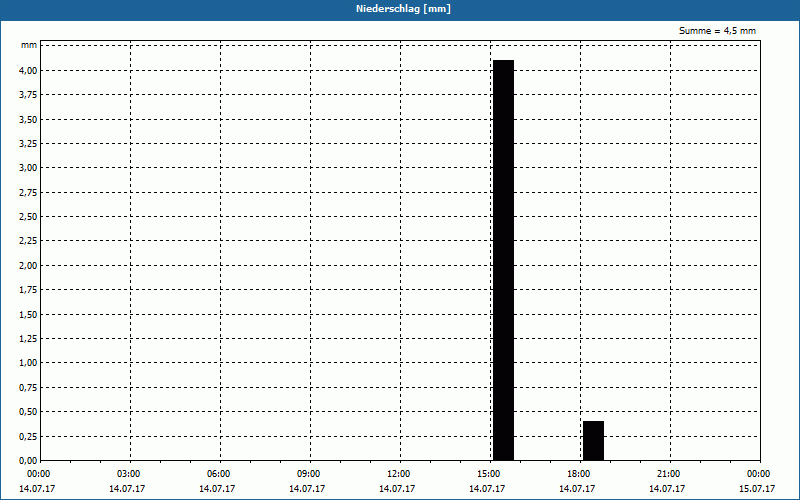800x500 pixels.
Task: Click the 14.07.17 date under 21:00
Action: 667,489
